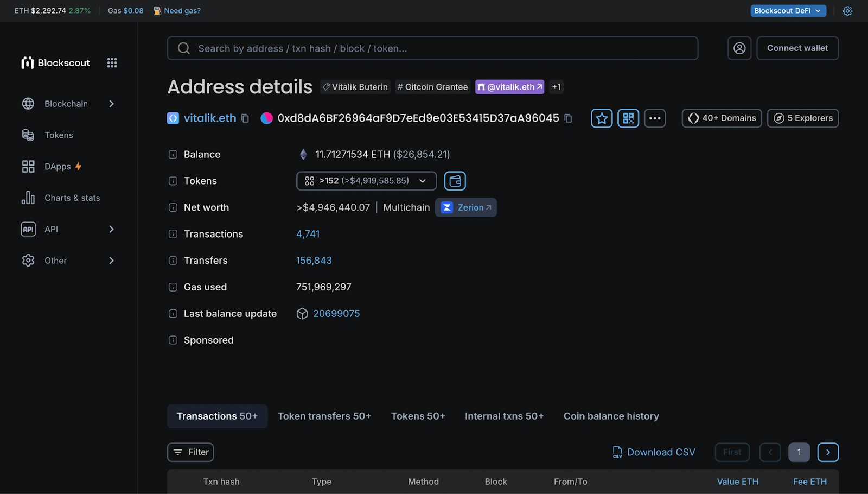Open the vitalik.eth domain link
The height and width of the screenshot is (494, 868).
coord(210,118)
